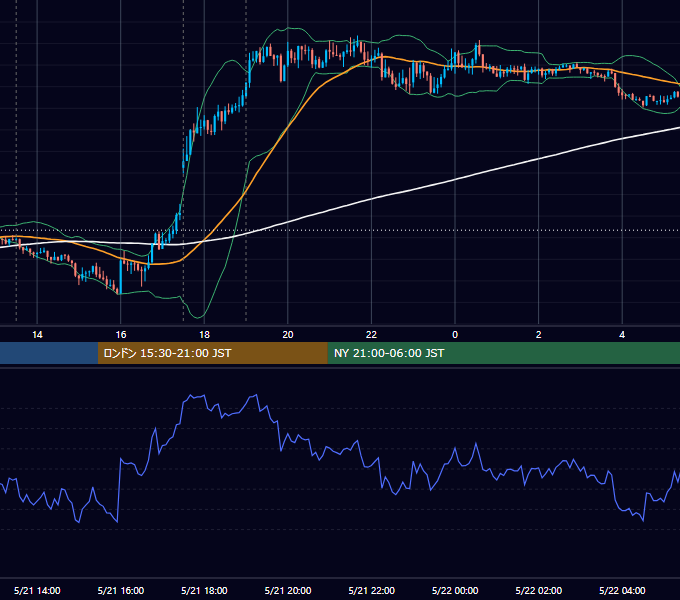This screenshot has height=600, width=680.
Task: Click the 14 hour axis label
Action: (x=37, y=335)
